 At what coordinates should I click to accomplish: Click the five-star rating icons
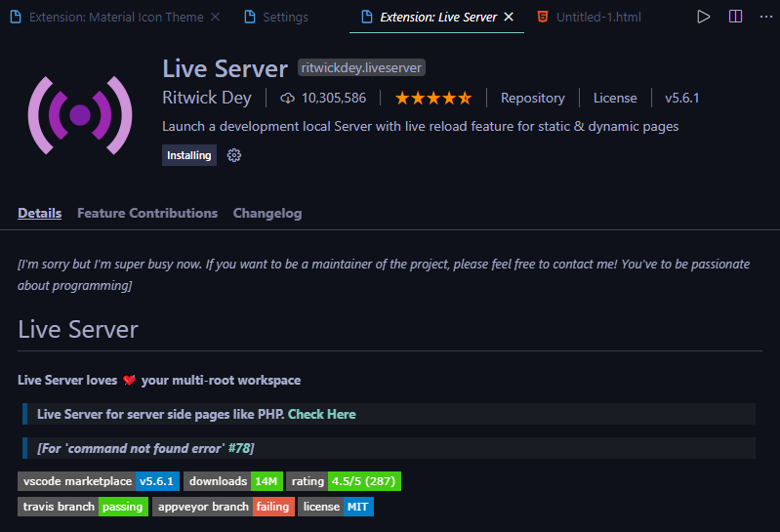[x=433, y=98]
